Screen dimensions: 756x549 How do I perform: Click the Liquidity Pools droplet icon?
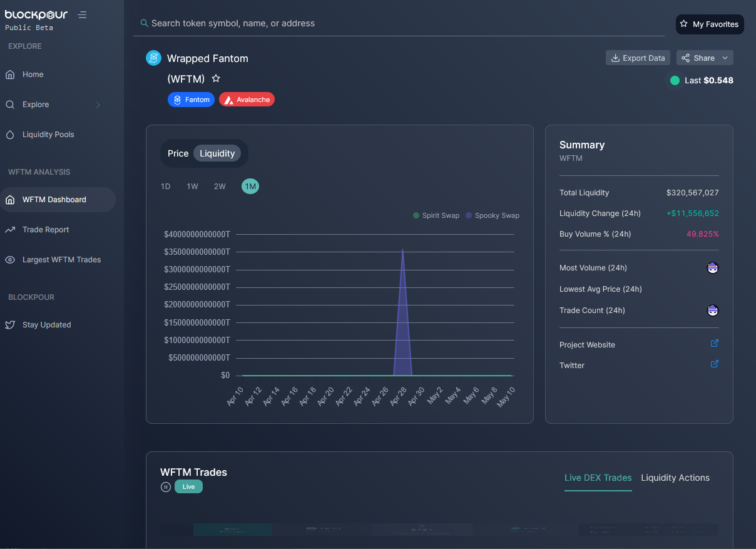point(10,135)
